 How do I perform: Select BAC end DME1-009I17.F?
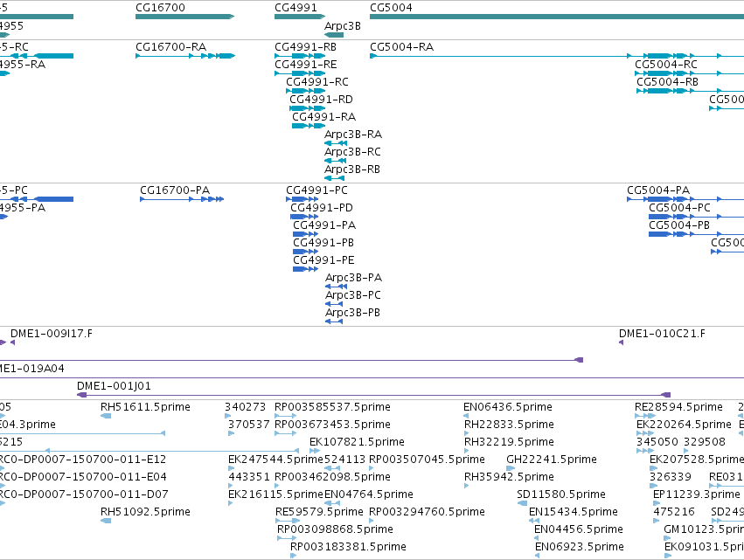13,342
